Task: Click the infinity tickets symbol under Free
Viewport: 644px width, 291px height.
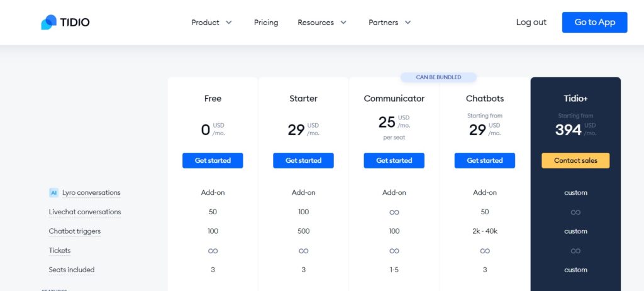Action: click(x=213, y=251)
